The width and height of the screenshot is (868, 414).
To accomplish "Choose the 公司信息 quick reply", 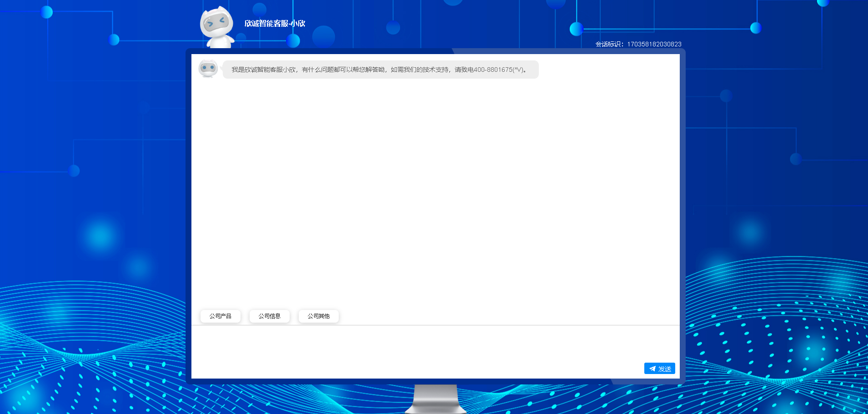I will [270, 316].
